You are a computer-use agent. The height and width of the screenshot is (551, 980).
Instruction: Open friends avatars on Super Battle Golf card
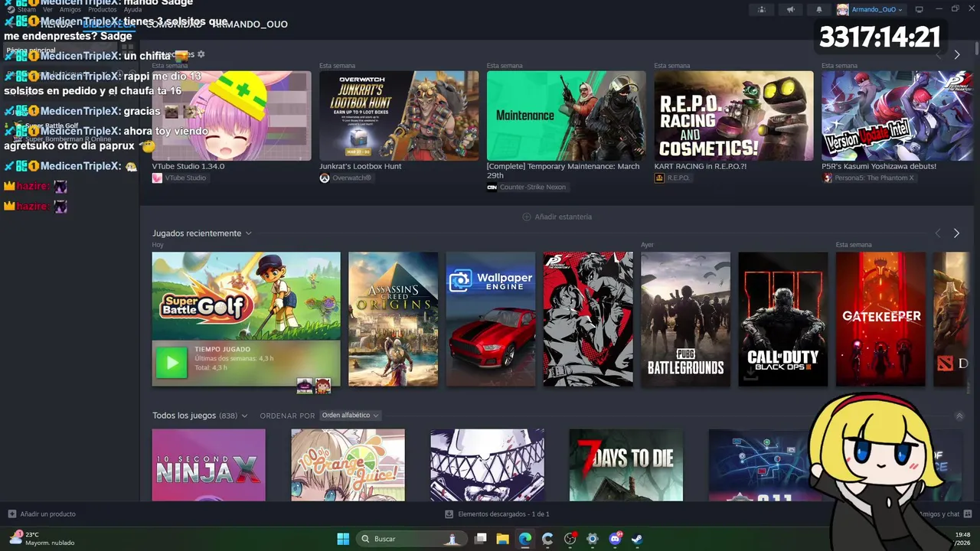tap(314, 385)
